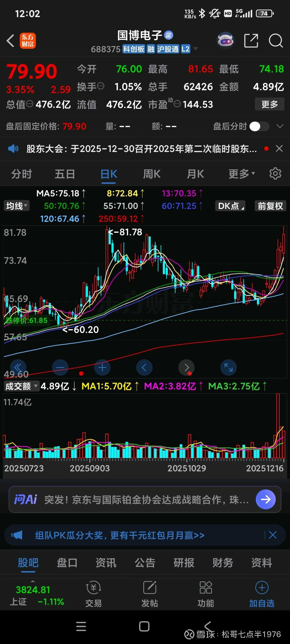Tap the megaphone icon in PK banner
Image resolution: width=290 pixels, height=644 pixels.
[x=17, y=535]
